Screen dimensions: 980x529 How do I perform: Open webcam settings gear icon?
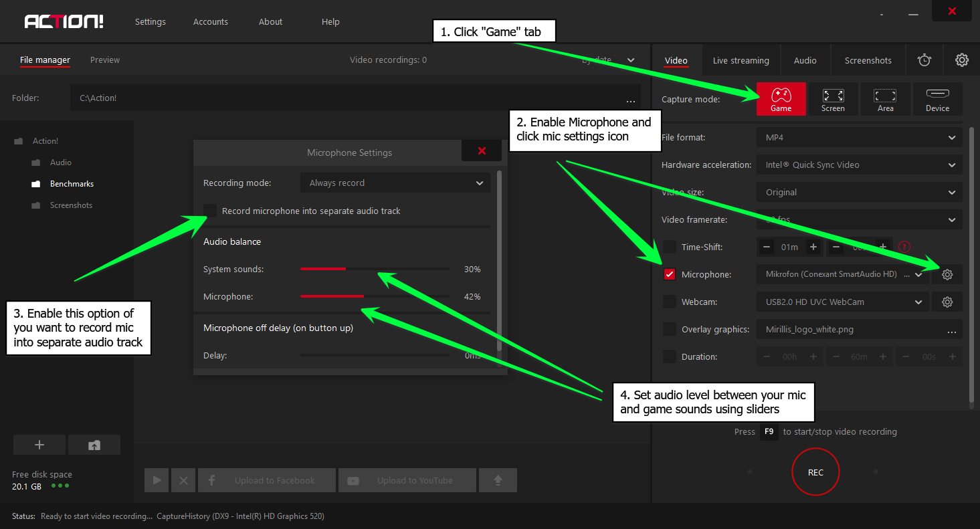[947, 302]
